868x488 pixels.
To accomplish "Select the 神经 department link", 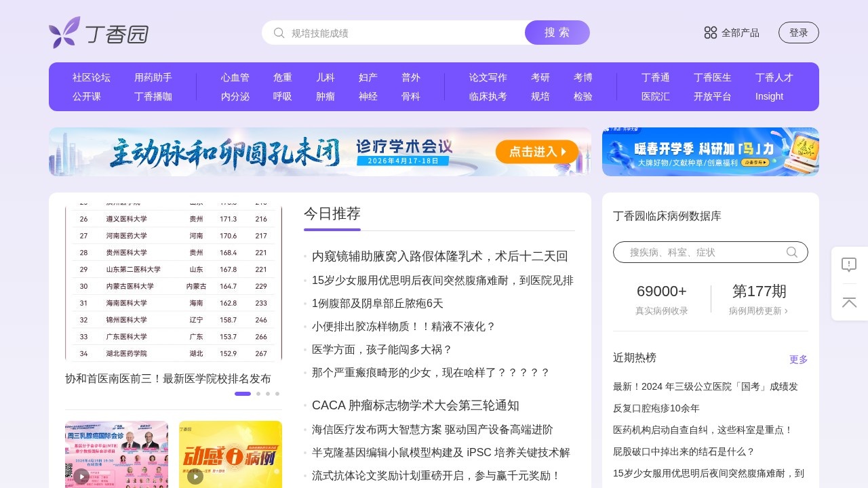I will point(368,96).
